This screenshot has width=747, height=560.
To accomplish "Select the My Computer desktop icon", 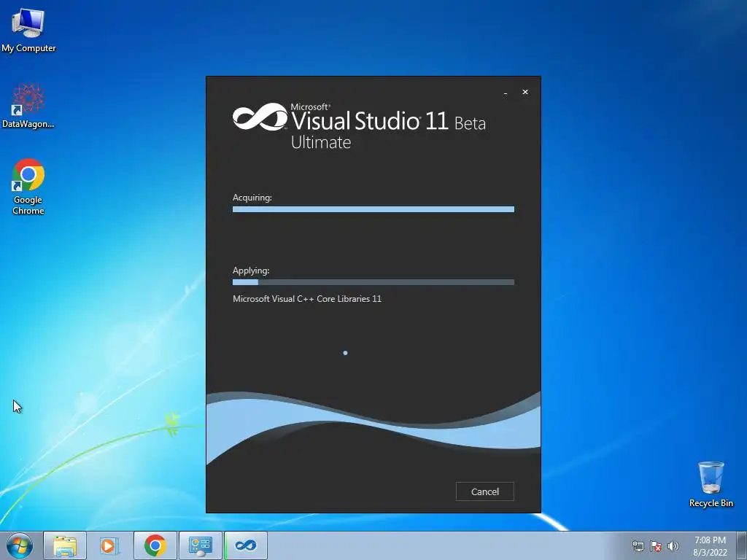I will (28, 31).
